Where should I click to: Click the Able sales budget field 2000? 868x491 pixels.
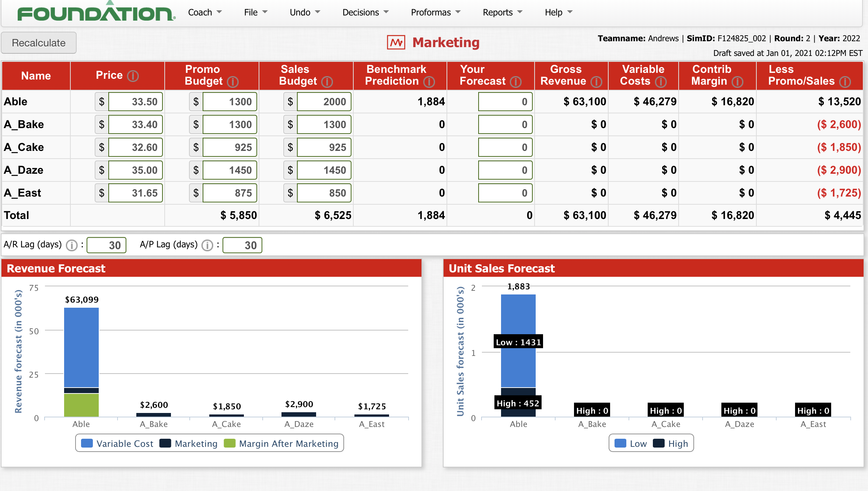tap(324, 102)
